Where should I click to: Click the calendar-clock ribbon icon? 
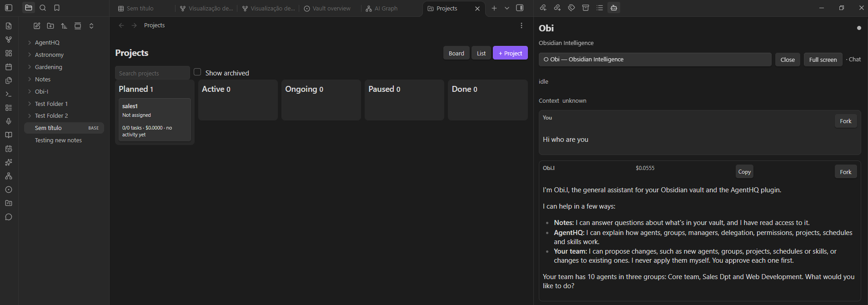[x=9, y=149]
